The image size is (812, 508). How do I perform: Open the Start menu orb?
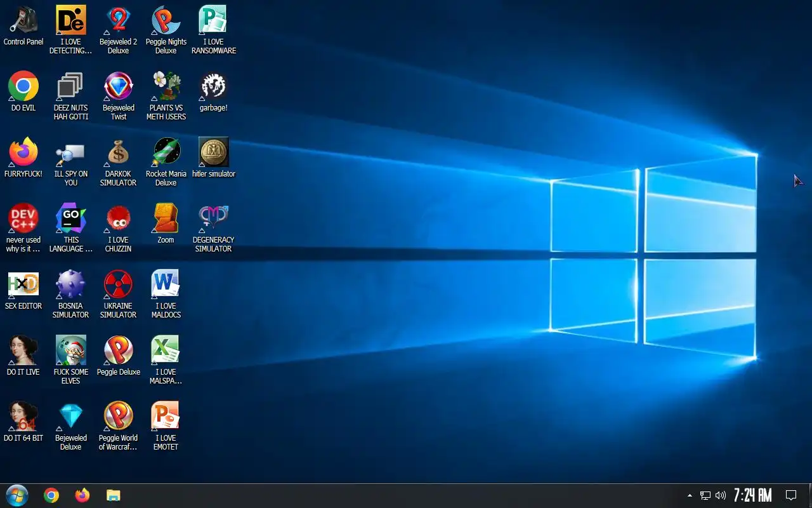[x=17, y=495]
